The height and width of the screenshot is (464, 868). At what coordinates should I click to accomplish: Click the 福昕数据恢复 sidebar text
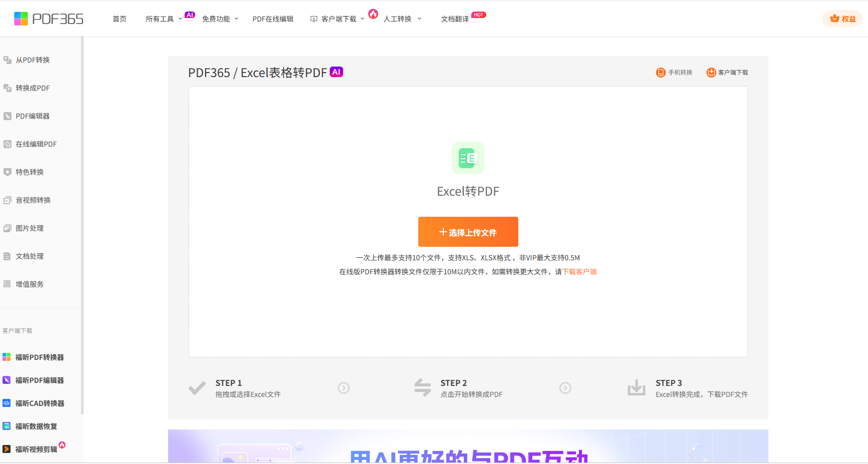[x=36, y=426]
